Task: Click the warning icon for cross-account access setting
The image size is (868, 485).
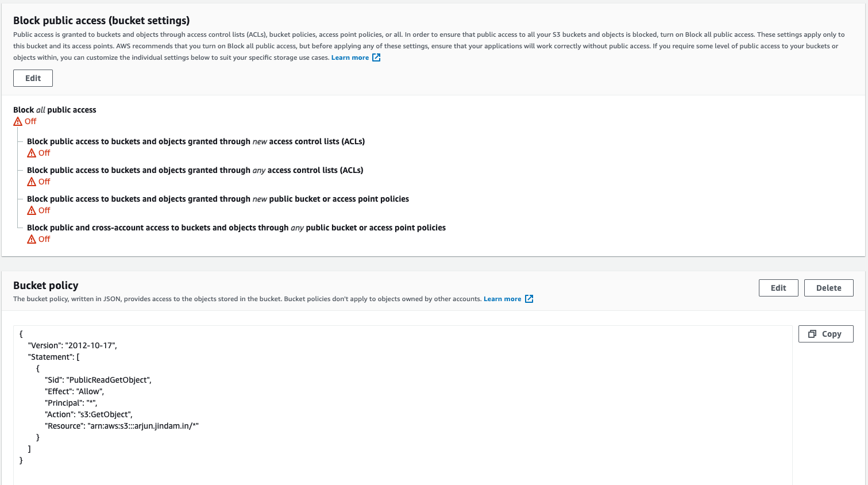Action: [32, 239]
